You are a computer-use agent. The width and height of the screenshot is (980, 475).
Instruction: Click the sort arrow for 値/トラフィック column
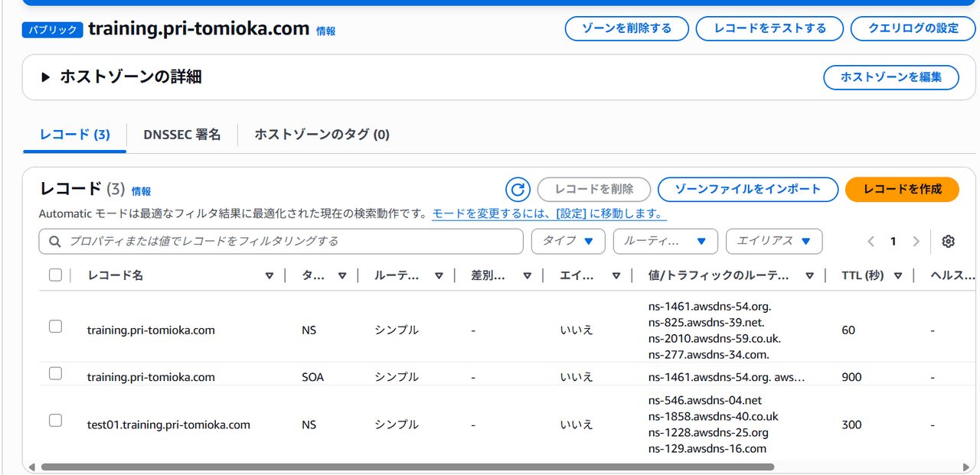[x=809, y=275]
